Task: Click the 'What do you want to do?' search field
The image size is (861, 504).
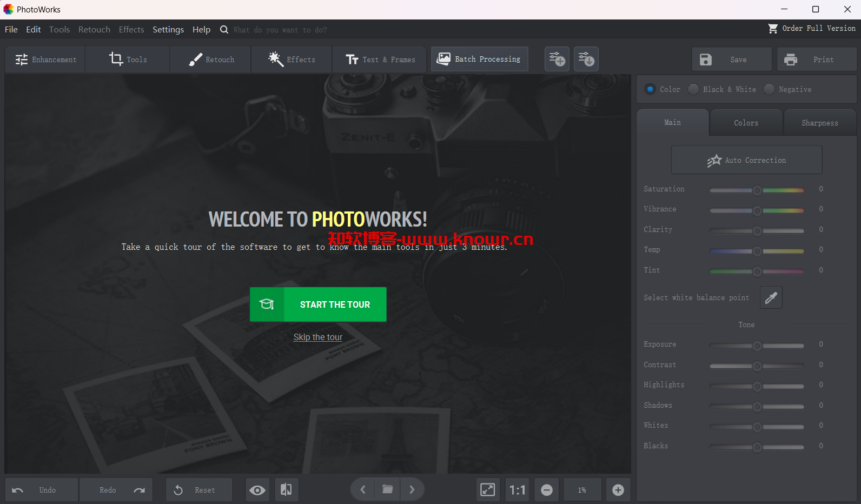Action: coord(280,30)
